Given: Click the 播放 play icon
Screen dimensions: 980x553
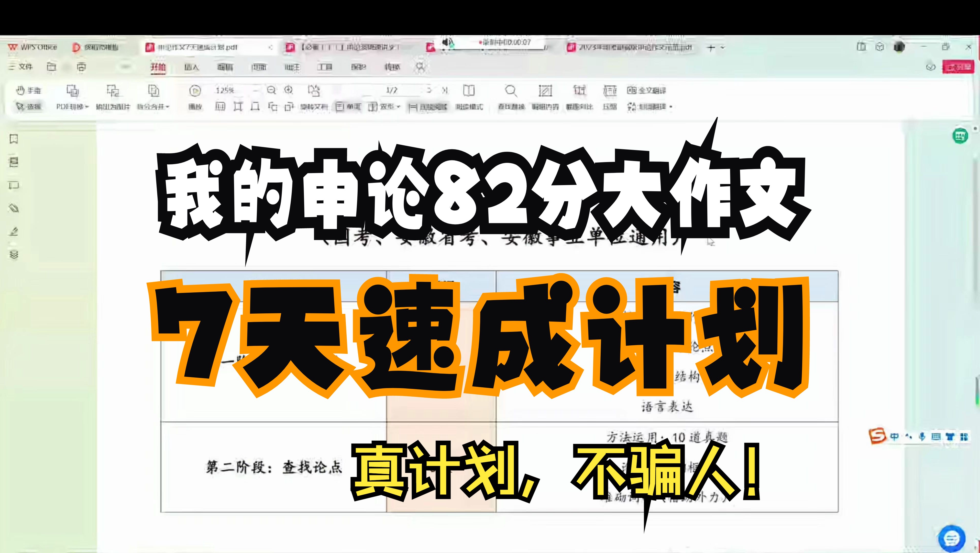Looking at the screenshot, I should point(195,91).
